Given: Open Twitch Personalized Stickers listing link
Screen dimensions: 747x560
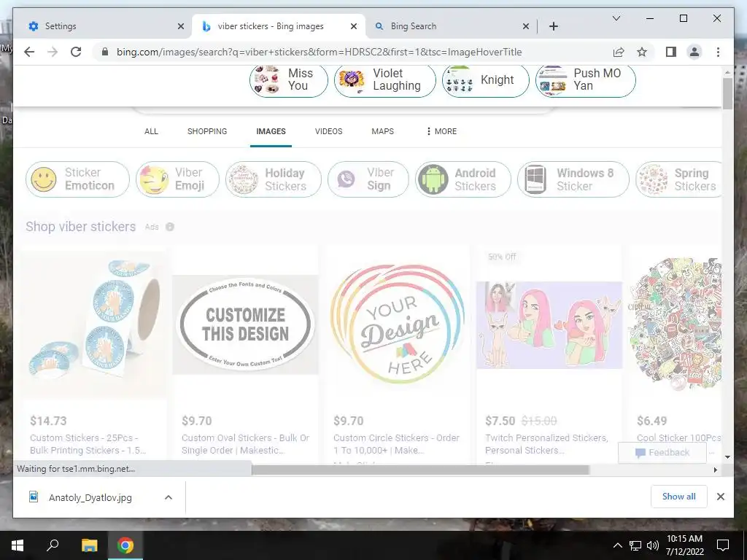Looking at the screenshot, I should tap(547, 444).
